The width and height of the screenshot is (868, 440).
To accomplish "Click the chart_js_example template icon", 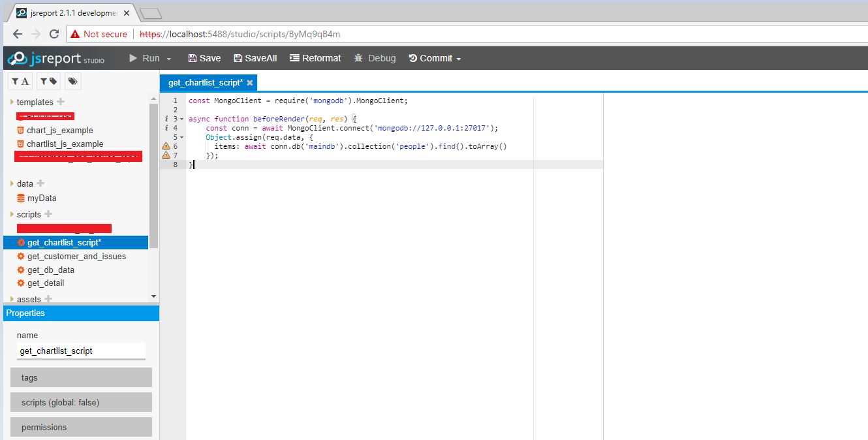I will (20, 130).
